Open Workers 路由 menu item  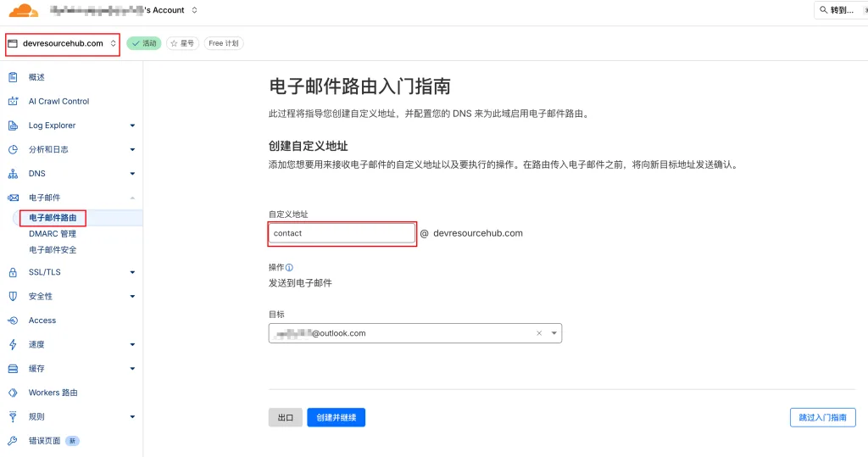[x=53, y=393]
